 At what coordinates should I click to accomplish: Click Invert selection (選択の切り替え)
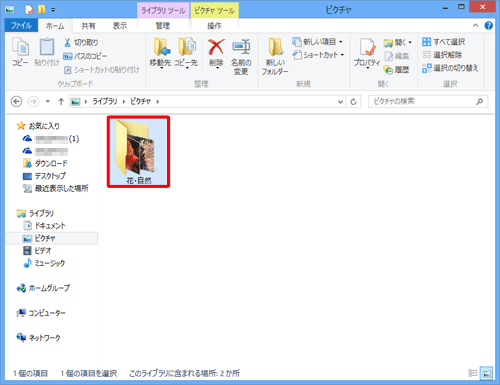pyautogui.click(x=450, y=68)
